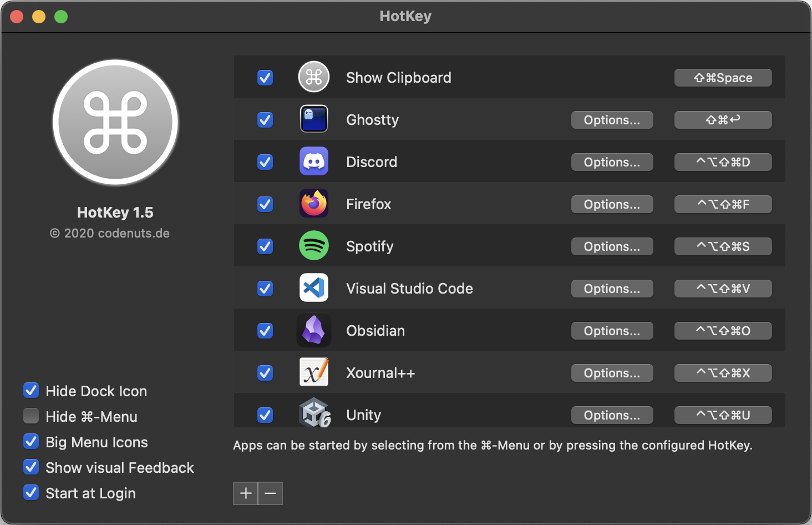The height and width of the screenshot is (525, 812).
Task: Click the Xournal++ app icon
Action: [314, 372]
